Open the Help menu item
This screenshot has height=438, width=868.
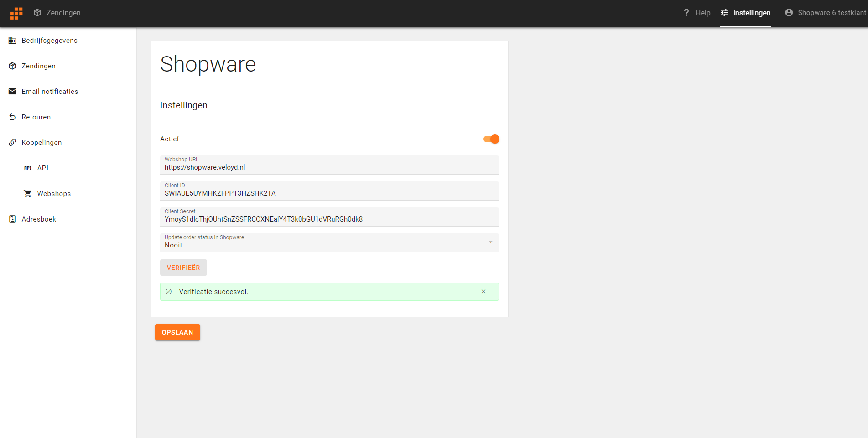click(696, 13)
